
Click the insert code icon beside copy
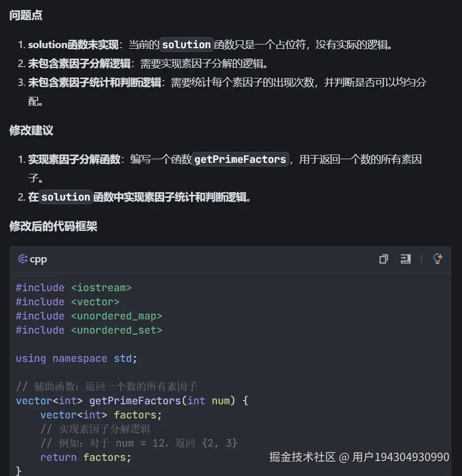tap(405, 259)
